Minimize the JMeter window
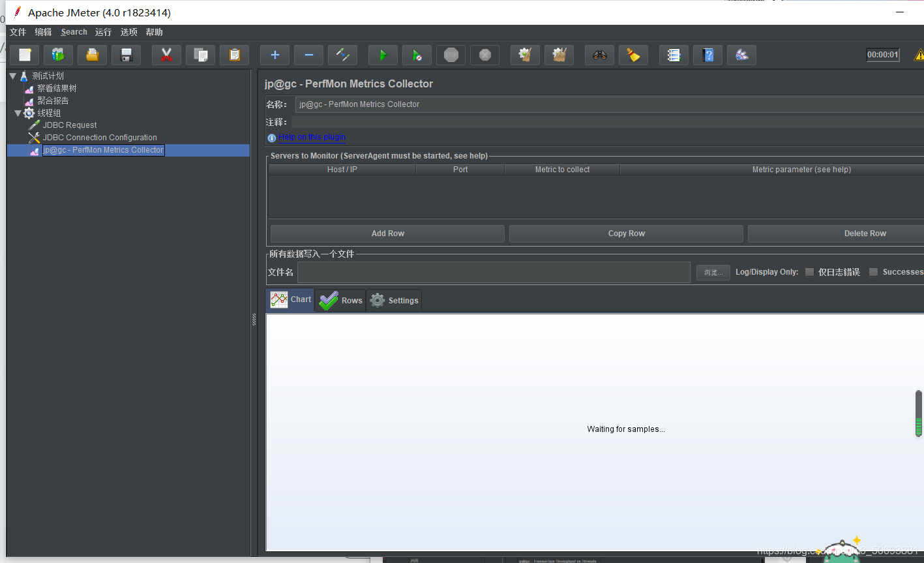The height and width of the screenshot is (563, 924). (x=900, y=12)
